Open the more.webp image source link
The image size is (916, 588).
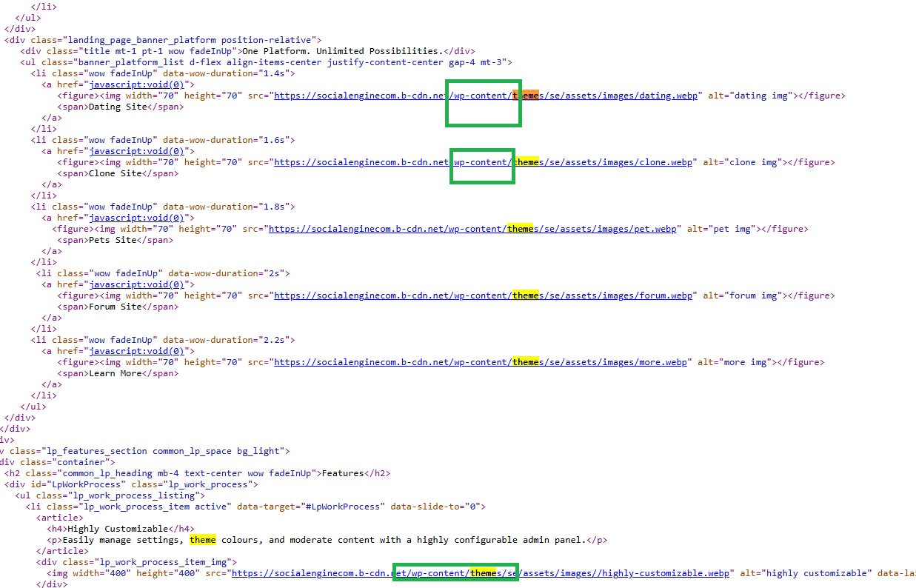click(x=482, y=362)
